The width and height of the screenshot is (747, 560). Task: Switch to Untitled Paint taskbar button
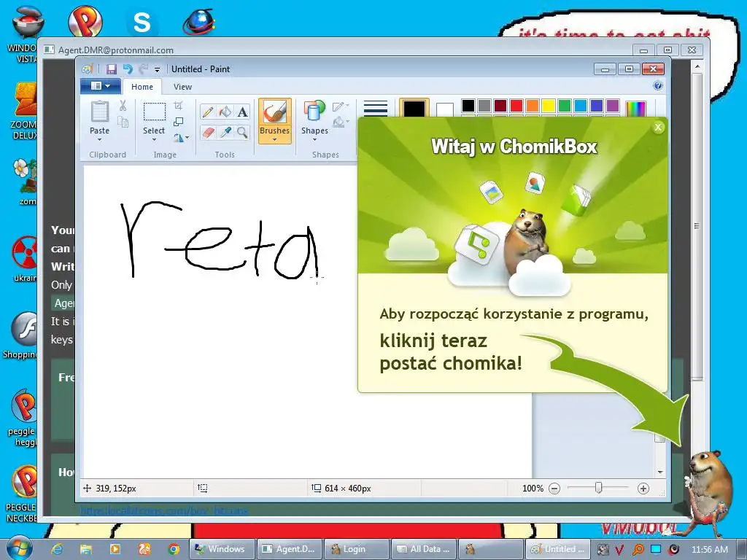(x=557, y=549)
